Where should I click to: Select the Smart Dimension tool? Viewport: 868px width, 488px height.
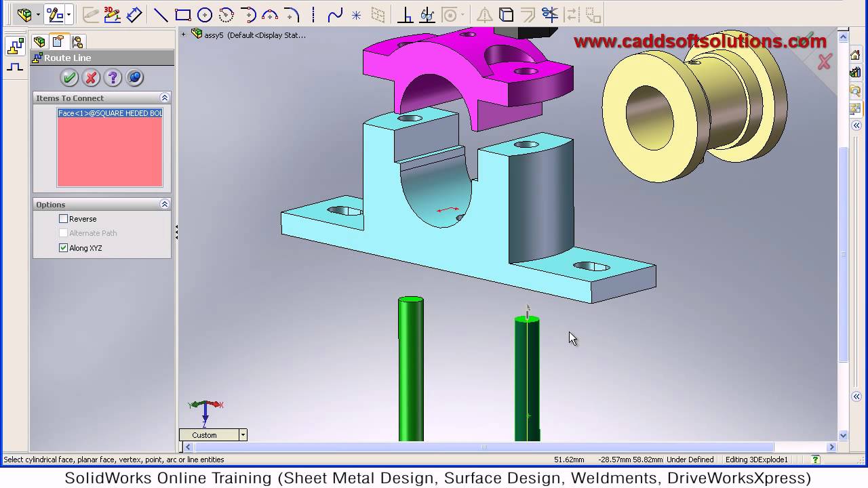134,14
